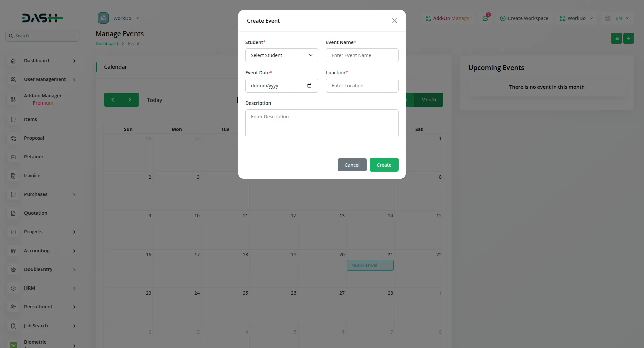Screen dimensions: 644x348
Task: Open Add-on Manager Premium in sidebar
Action: [43, 99]
